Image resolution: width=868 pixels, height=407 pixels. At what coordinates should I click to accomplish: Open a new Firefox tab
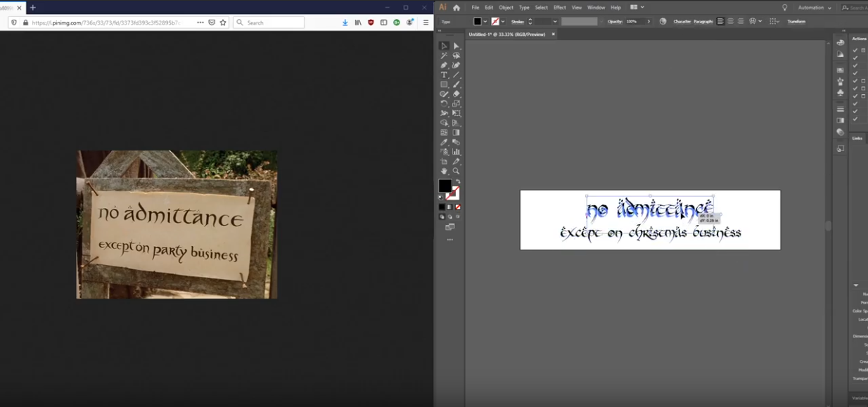[33, 8]
